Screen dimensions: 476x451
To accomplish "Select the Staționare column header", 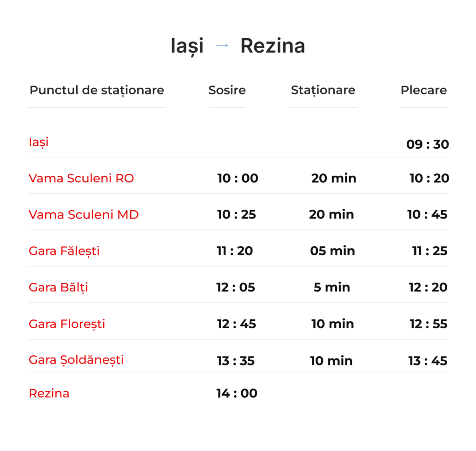I will pyautogui.click(x=323, y=90).
